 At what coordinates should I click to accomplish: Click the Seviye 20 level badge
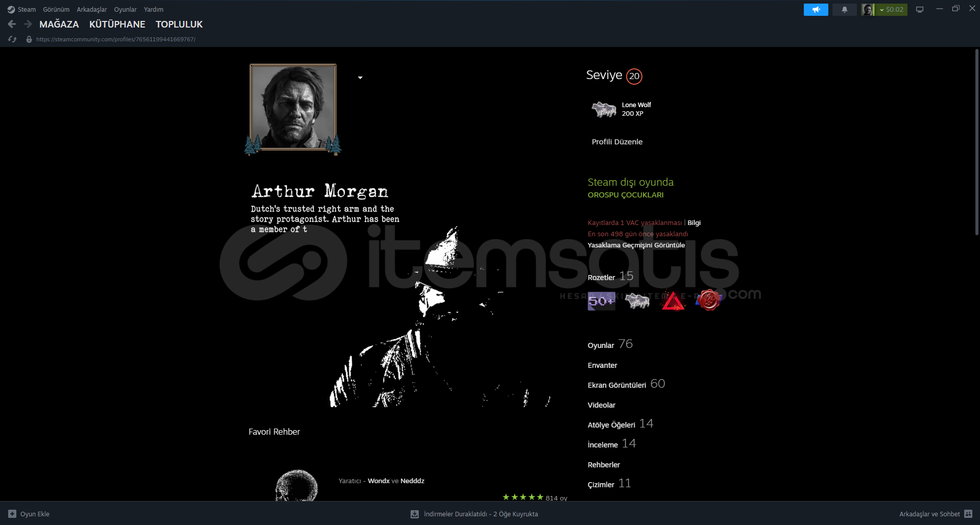point(634,76)
